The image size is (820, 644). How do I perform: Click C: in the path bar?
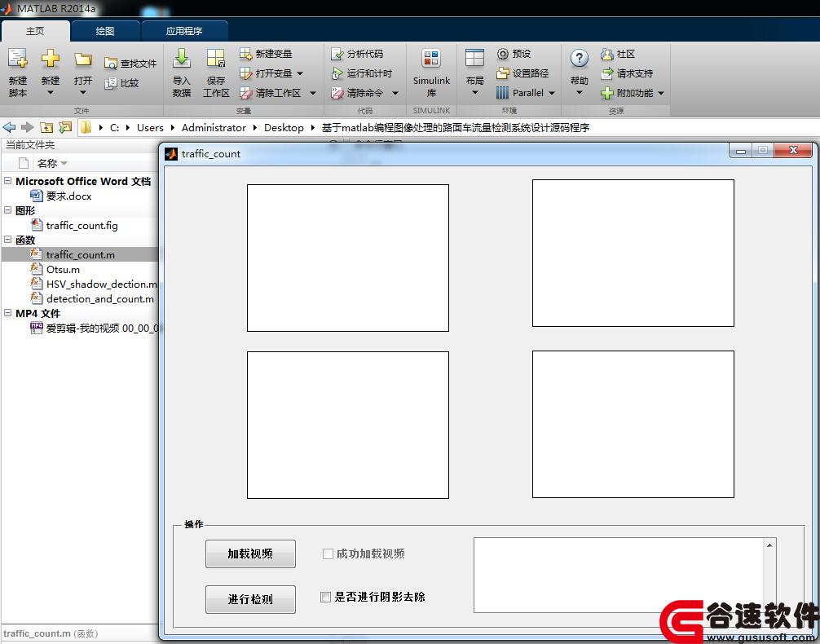point(115,128)
